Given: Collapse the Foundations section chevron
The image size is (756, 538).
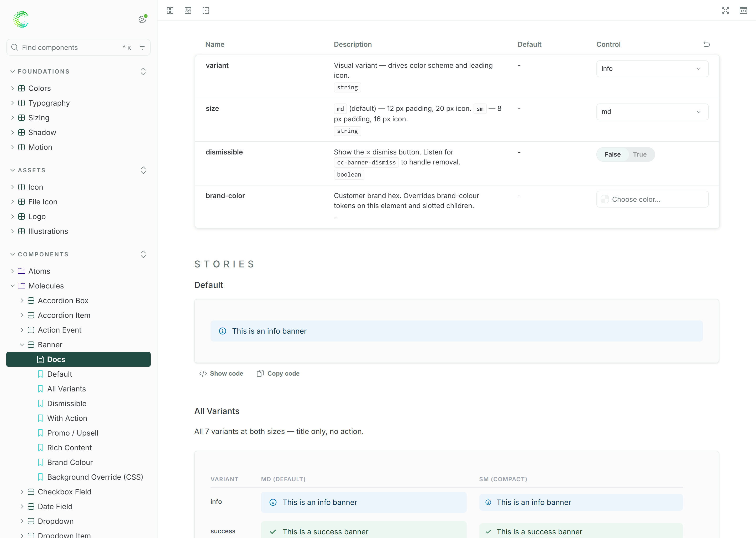Looking at the screenshot, I should pyautogui.click(x=13, y=71).
